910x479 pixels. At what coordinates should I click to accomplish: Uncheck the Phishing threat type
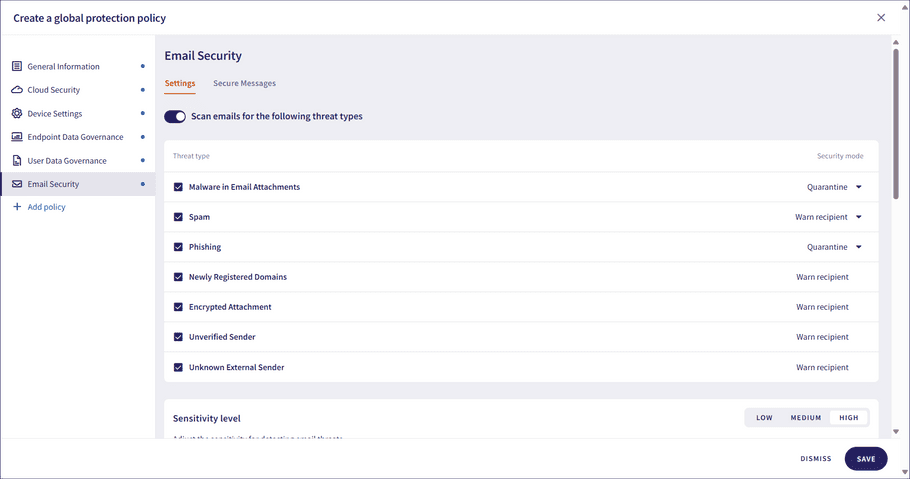[x=178, y=247]
